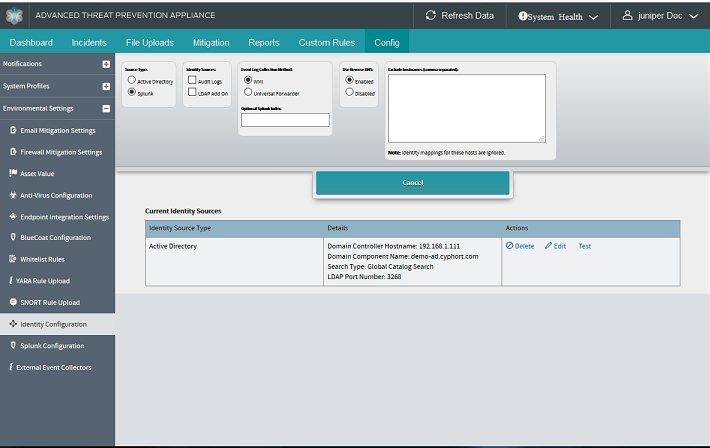The width and height of the screenshot is (710, 448).
Task: Switch to the File Uploads tab
Action: point(150,43)
